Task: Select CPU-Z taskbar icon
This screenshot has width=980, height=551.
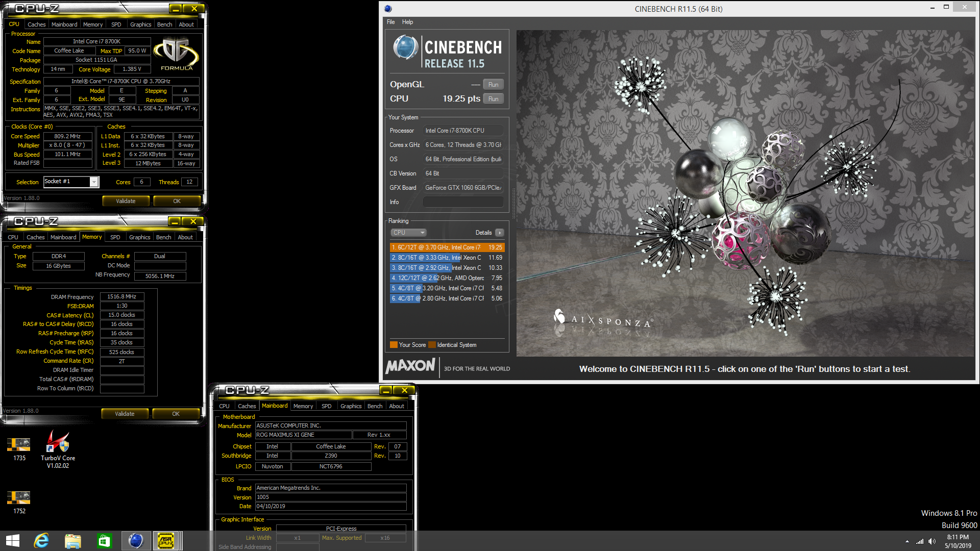Action: click(166, 541)
